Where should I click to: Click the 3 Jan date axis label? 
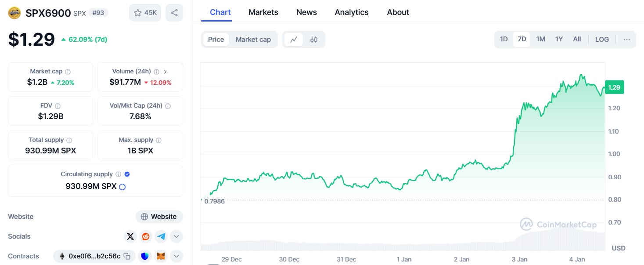point(520,259)
